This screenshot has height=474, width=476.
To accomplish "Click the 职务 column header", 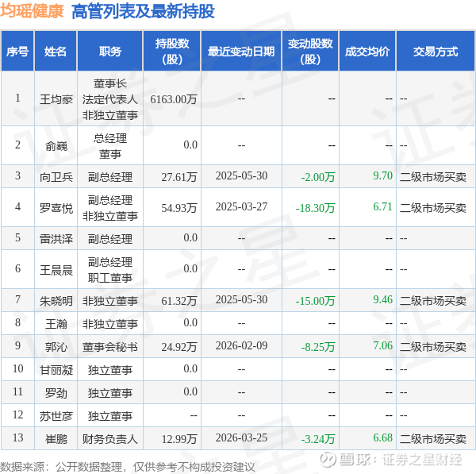I will tap(110, 51).
